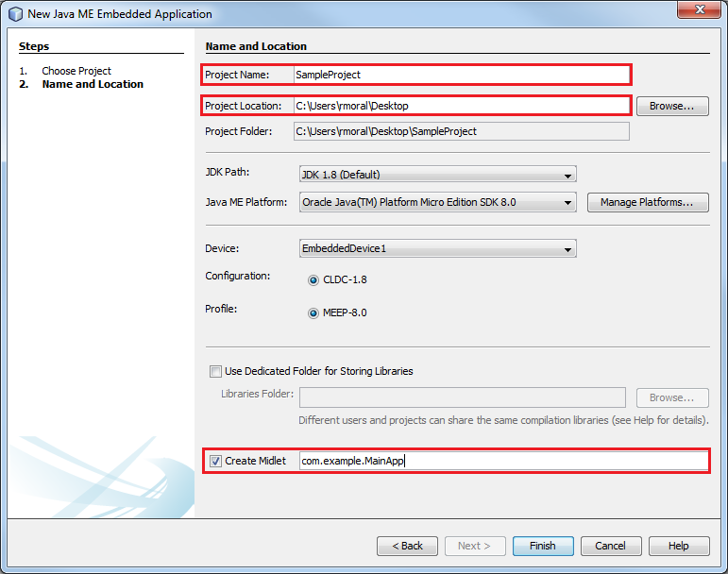Go to the previous step with Back
Image resolution: width=728 pixels, height=574 pixels.
coord(407,547)
